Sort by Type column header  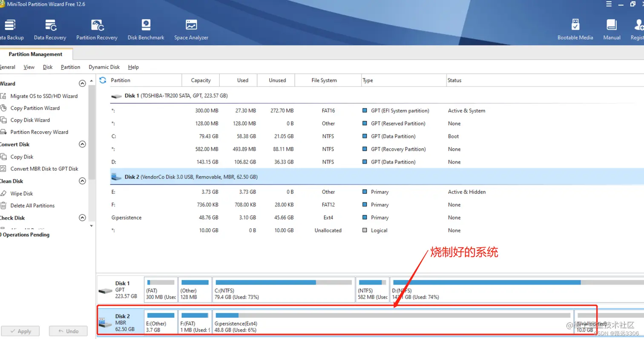click(x=403, y=80)
